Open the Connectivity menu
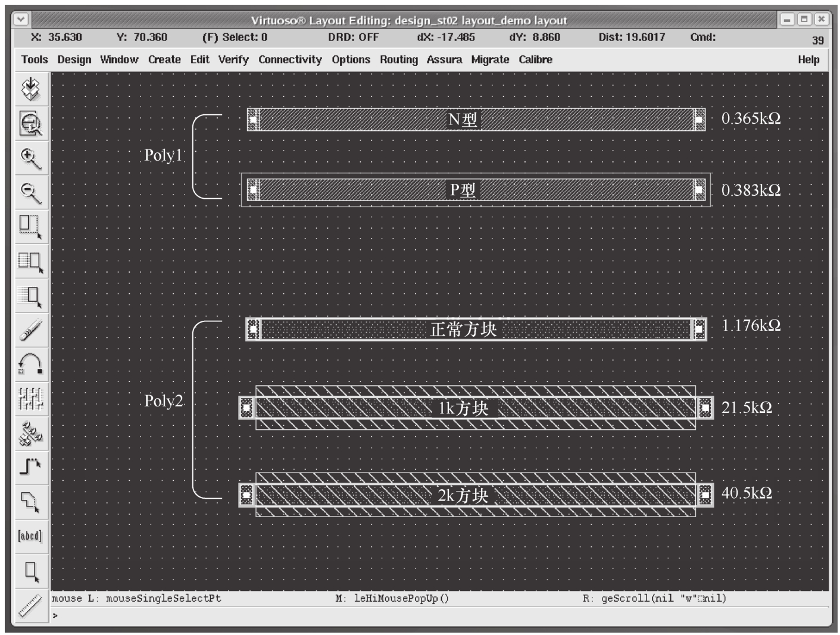 (x=290, y=60)
